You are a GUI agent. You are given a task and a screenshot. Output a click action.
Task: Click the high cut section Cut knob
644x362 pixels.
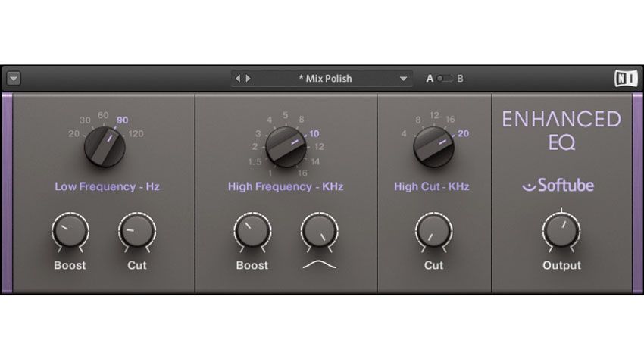[433, 231]
